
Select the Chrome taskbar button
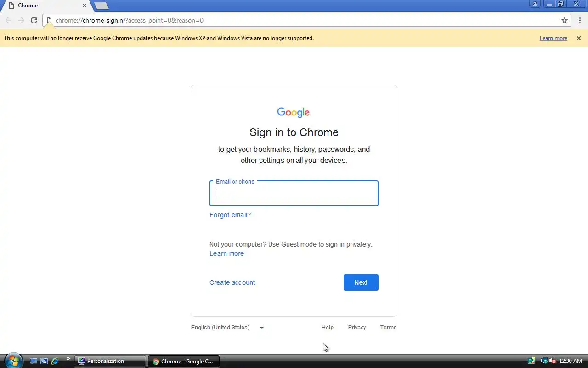[x=184, y=362]
